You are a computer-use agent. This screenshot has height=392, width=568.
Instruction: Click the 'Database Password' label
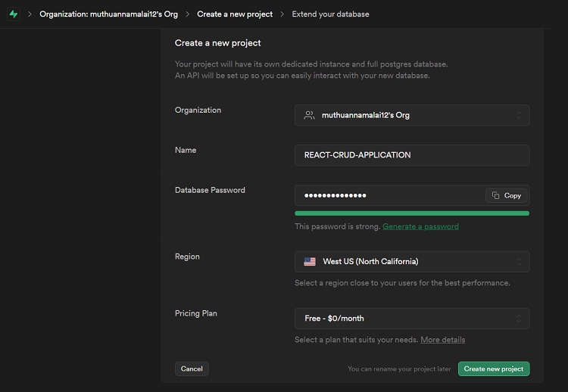coord(210,191)
